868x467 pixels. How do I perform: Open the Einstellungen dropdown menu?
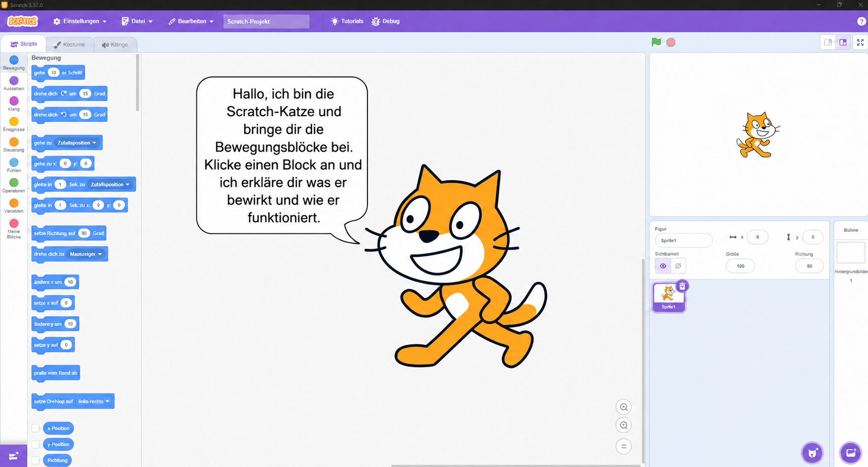[x=80, y=21]
